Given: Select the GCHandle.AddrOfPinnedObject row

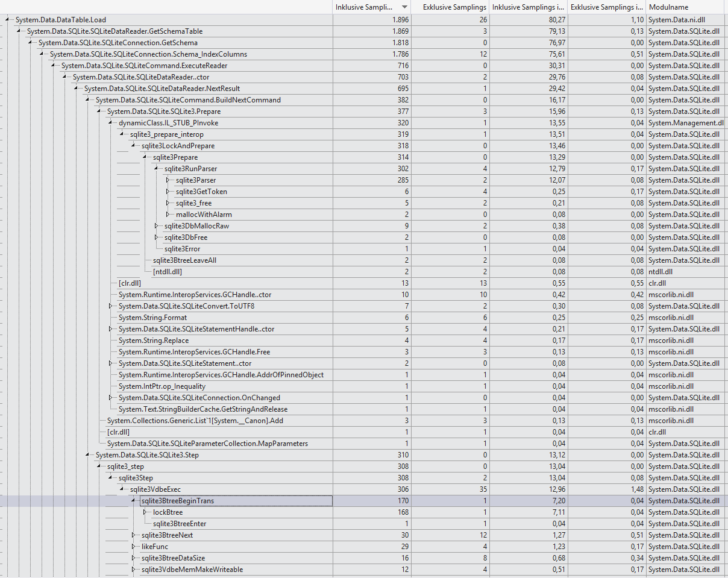Looking at the screenshot, I should pyautogui.click(x=221, y=375).
